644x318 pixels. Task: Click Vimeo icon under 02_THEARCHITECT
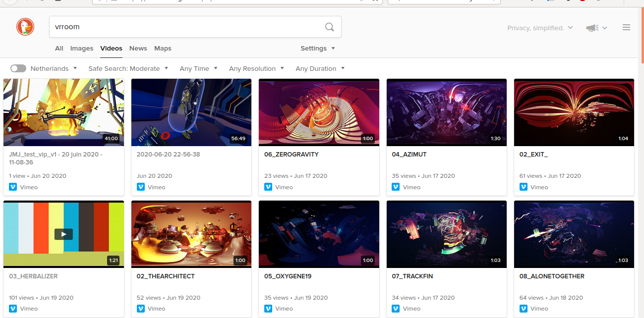click(x=140, y=309)
